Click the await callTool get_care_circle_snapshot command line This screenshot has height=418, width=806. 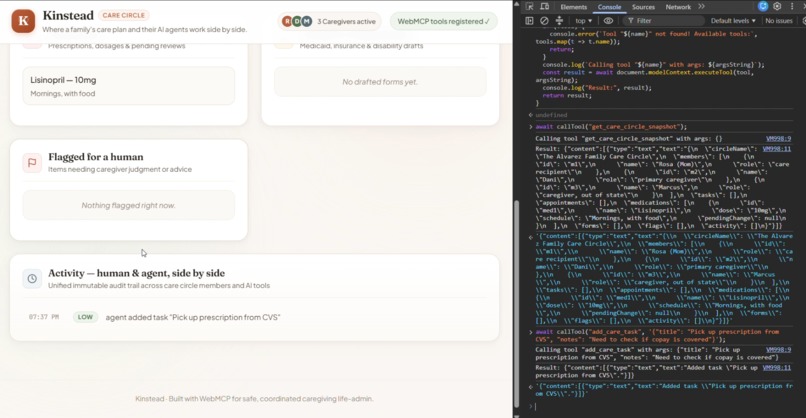tap(611, 126)
